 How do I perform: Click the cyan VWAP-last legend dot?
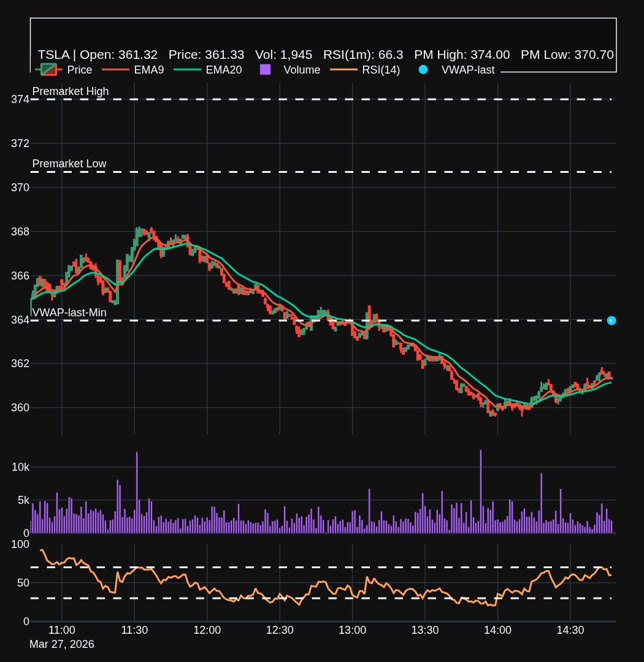pos(423,70)
